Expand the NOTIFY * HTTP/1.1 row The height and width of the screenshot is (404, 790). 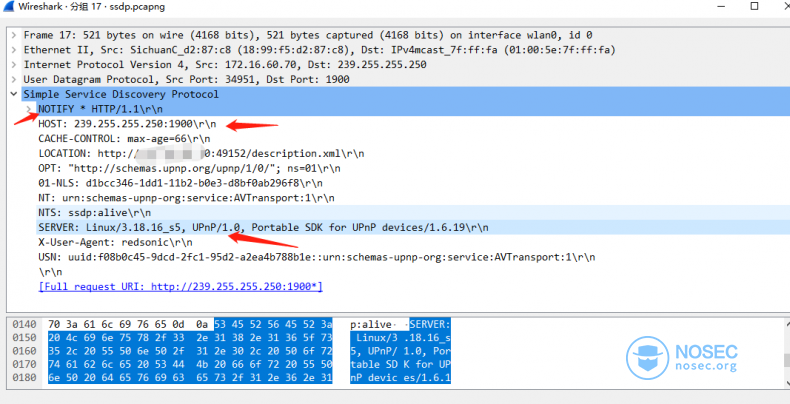pos(29,109)
